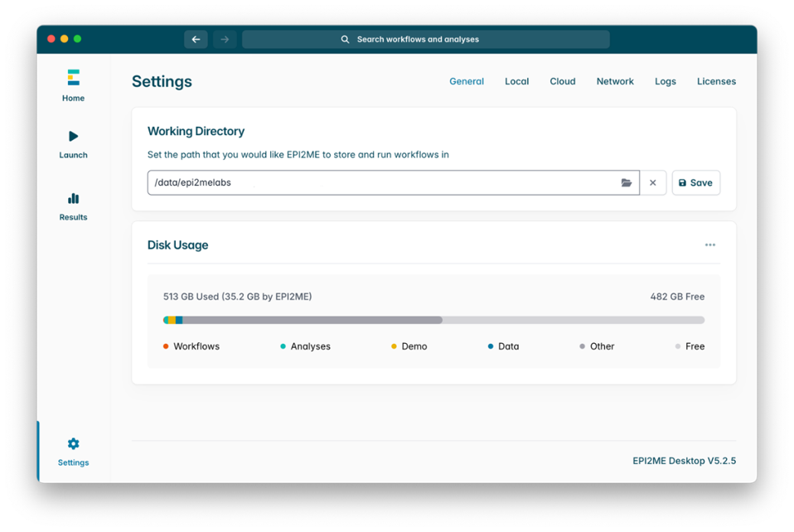The height and width of the screenshot is (532, 794).
Task: Browse for folder with the folder icon
Action: (627, 183)
